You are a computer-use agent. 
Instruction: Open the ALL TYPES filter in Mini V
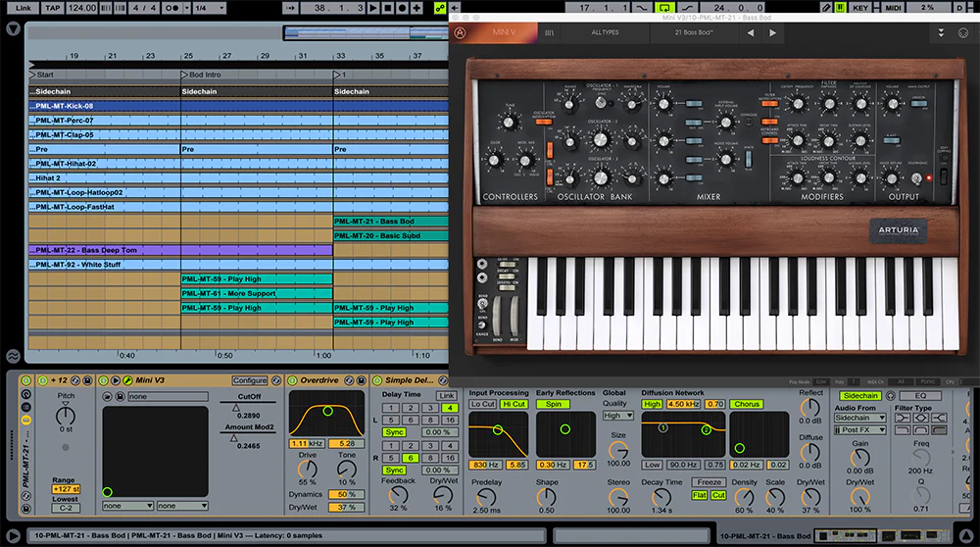coord(605,32)
